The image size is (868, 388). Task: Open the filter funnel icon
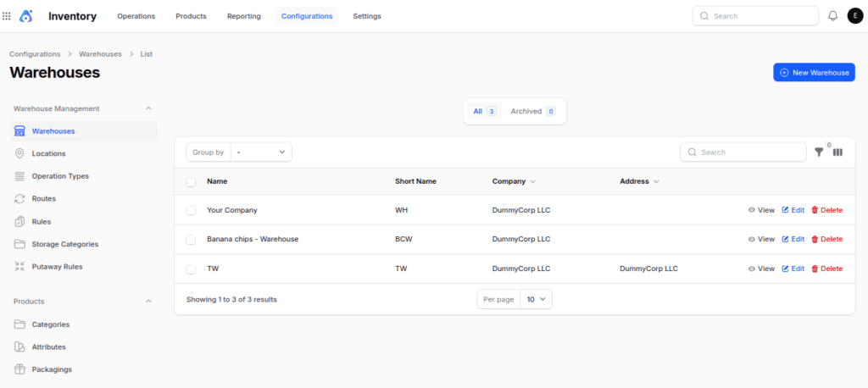pyautogui.click(x=820, y=152)
